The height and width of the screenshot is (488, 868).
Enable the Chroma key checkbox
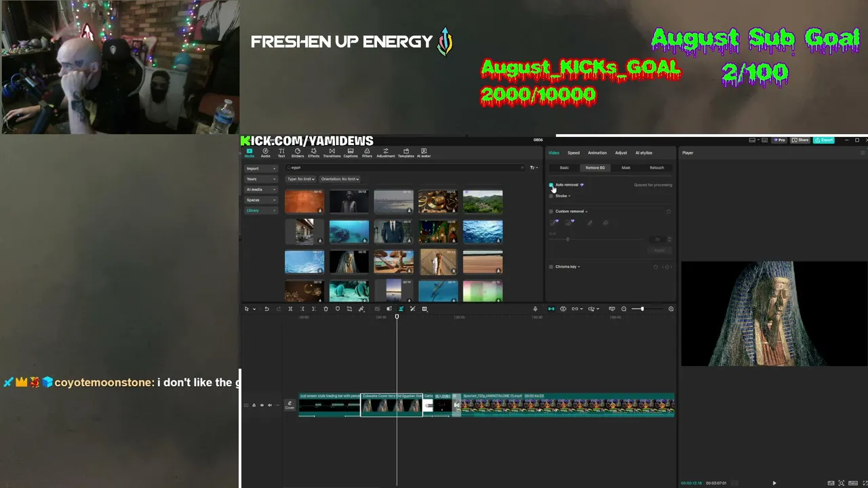[551, 267]
